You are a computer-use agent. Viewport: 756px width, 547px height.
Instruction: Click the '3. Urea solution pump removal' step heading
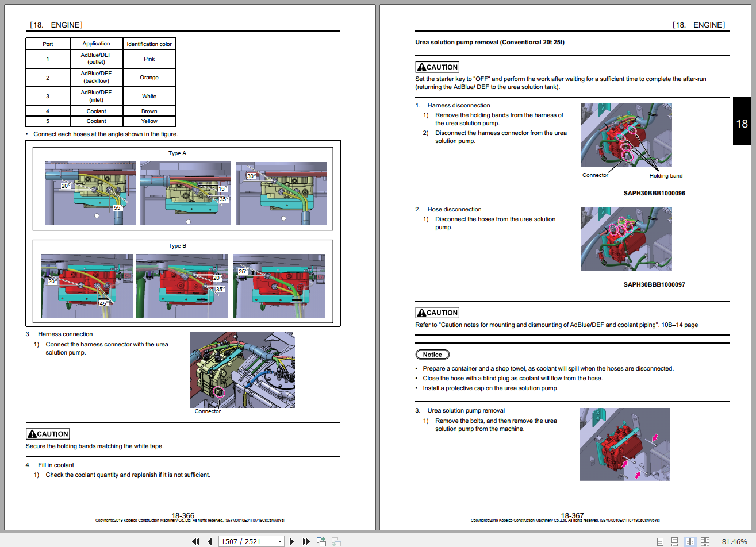pos(460,410)
